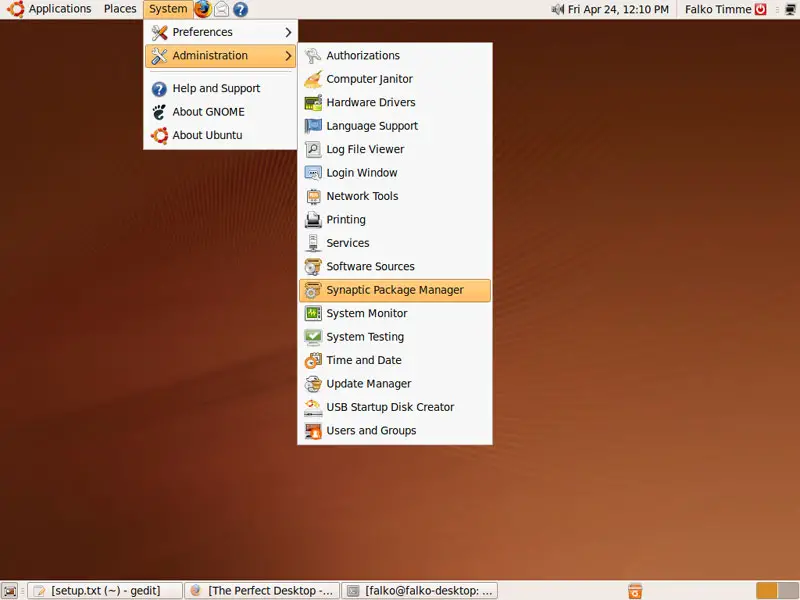The height and width of the screenshot is (600, 800).
Task: Click the volume speaker icon
Action: (x=557, y=9)
